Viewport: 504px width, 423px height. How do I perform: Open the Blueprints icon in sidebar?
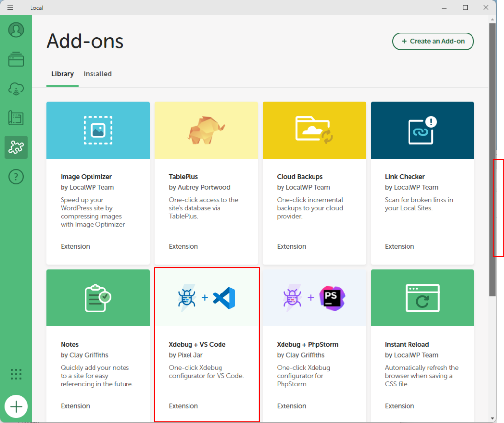coord(16,118)
